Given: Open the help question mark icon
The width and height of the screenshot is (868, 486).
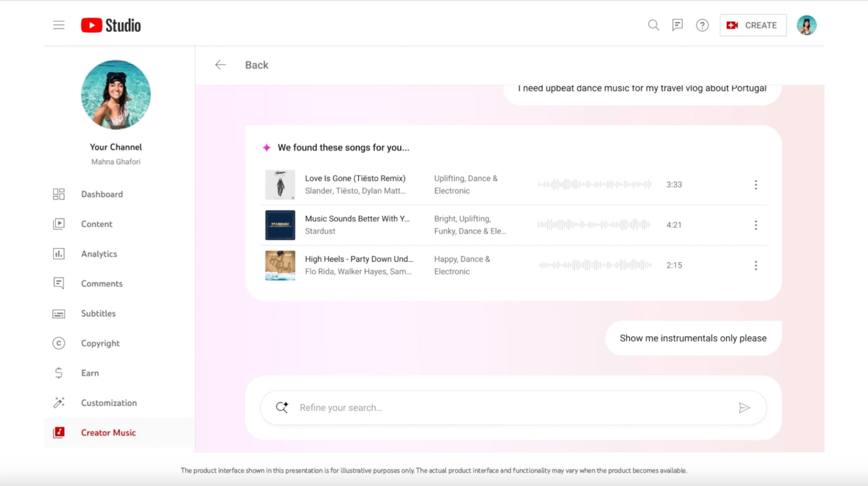Looking at the screenshot, I should click(x=702, y=25).
